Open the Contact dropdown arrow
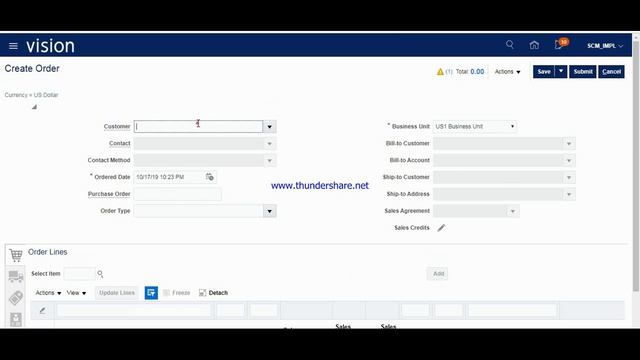The height and width of the screenshot is (360, 640). pos(269,144)
